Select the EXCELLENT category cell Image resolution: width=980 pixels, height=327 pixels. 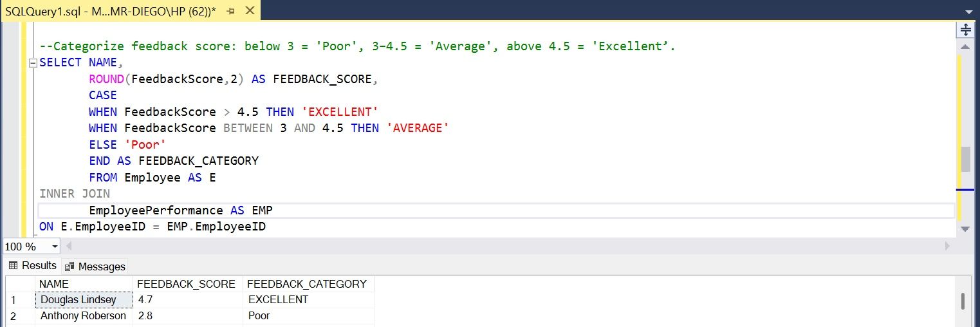[308, 300]
